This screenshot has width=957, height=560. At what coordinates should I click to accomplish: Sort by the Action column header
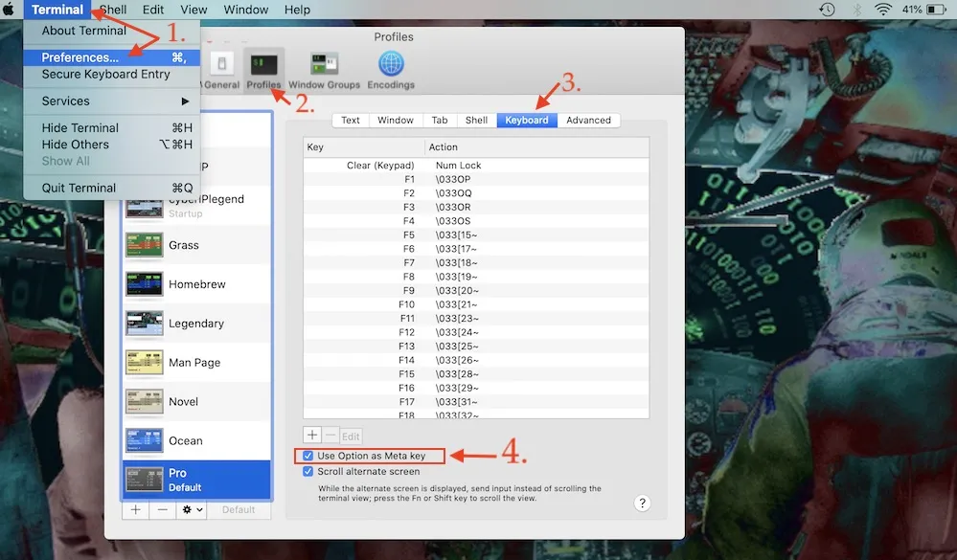[x=537, y=147]
